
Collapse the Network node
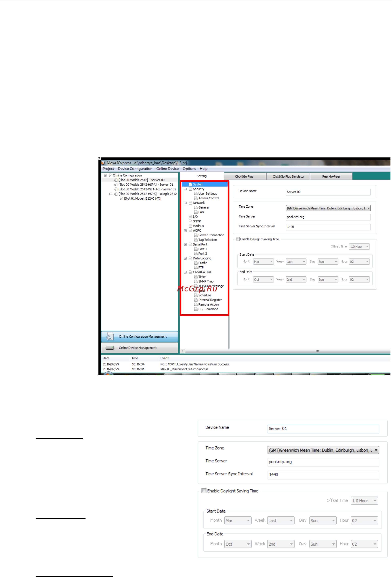coord(185,203)
